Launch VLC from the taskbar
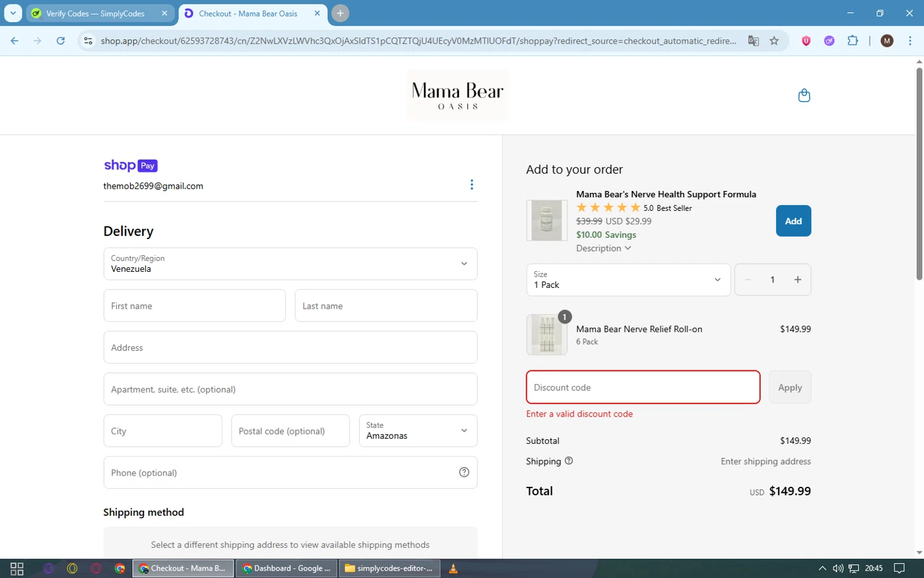Image resolution: width=924 pixels, height=578 pixels. [453, 568]
